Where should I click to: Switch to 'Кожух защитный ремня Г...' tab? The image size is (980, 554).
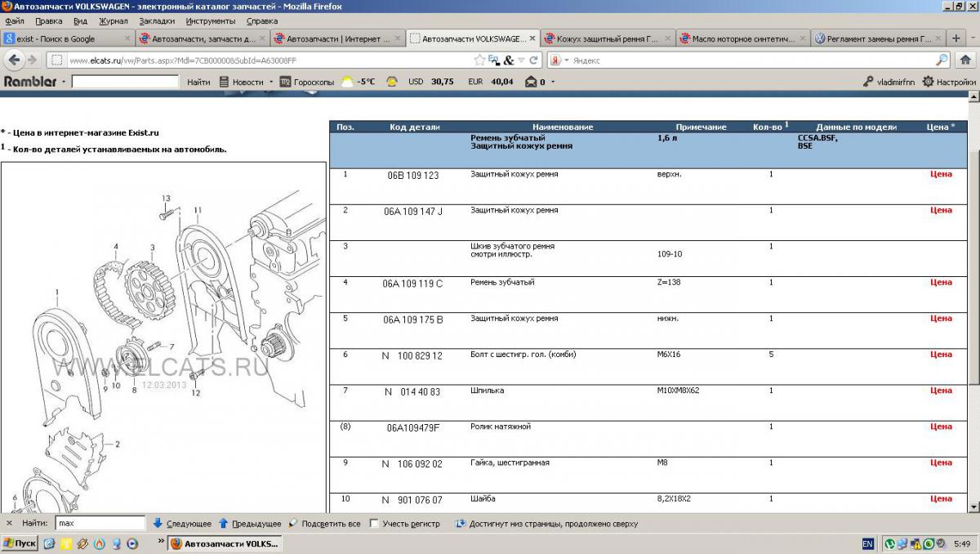click(x=607, y=38)
